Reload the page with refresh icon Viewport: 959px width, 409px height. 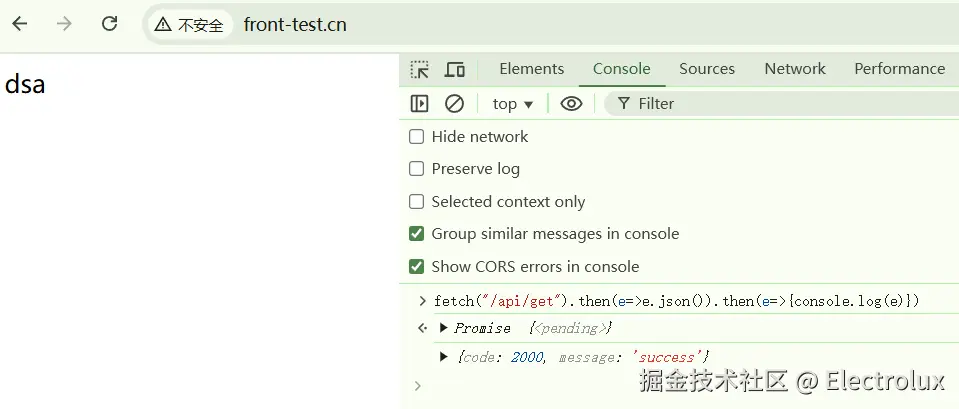click(x=110, y=24)
